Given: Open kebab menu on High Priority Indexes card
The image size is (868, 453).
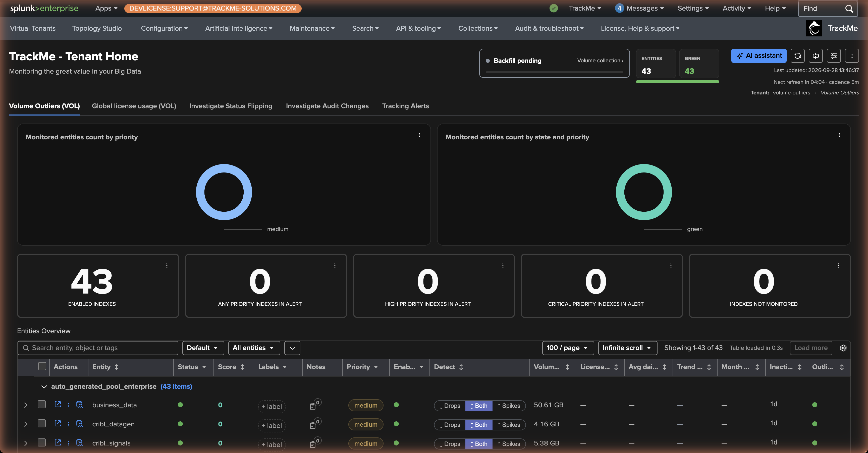Looking at the screenshot, I should (503, 266).
